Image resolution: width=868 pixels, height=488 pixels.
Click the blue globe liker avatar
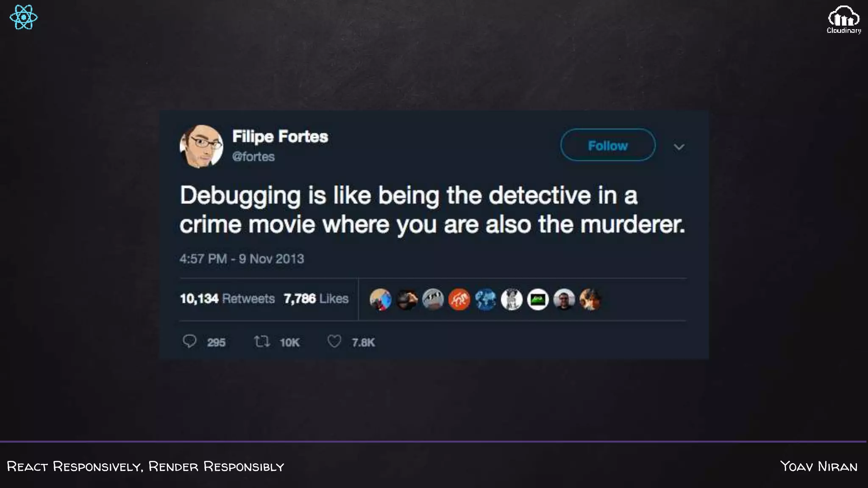point(485,299)
